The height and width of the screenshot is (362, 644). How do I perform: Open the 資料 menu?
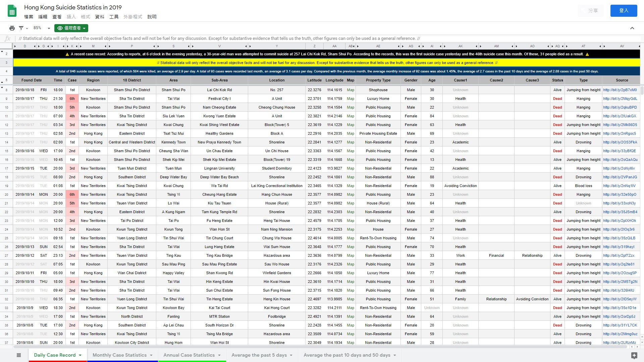(x=100, y=17)
